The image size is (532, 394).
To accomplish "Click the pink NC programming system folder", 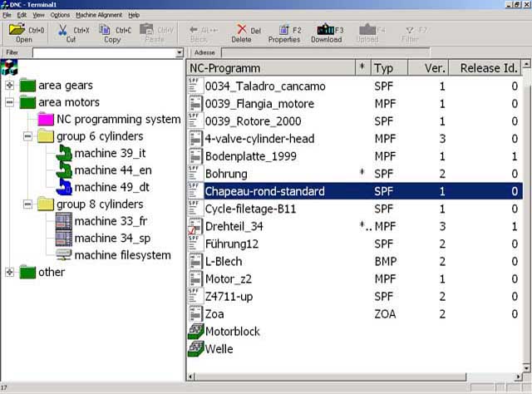I will tap(46, 119).
